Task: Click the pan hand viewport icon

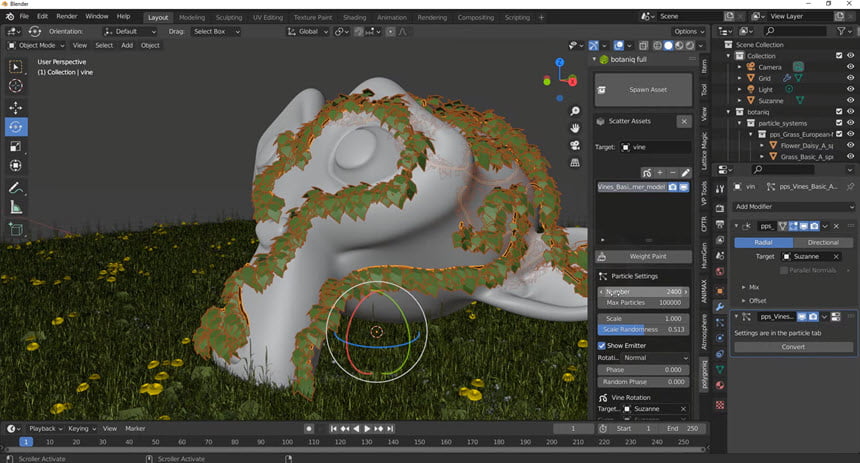Action: tap(575, 128)
